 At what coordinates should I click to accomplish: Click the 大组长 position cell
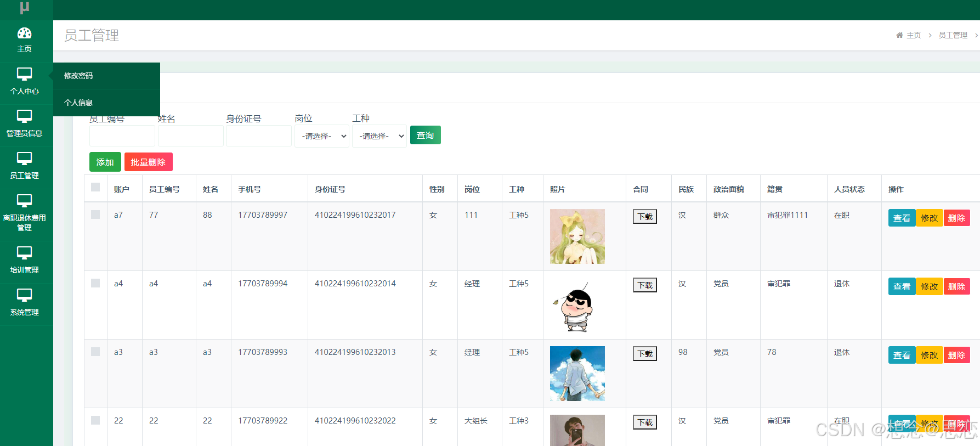tap(476, 421)
